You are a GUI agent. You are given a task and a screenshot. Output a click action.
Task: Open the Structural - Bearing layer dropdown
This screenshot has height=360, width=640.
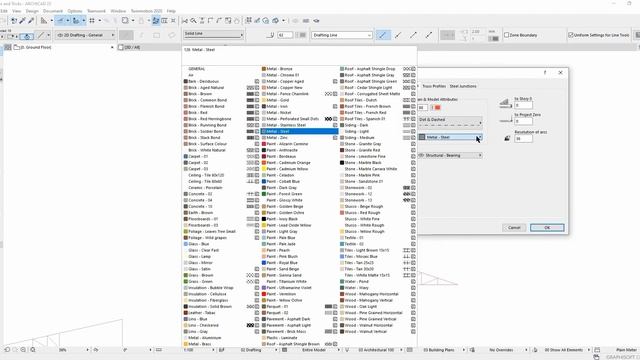click(x=450, y=156)
